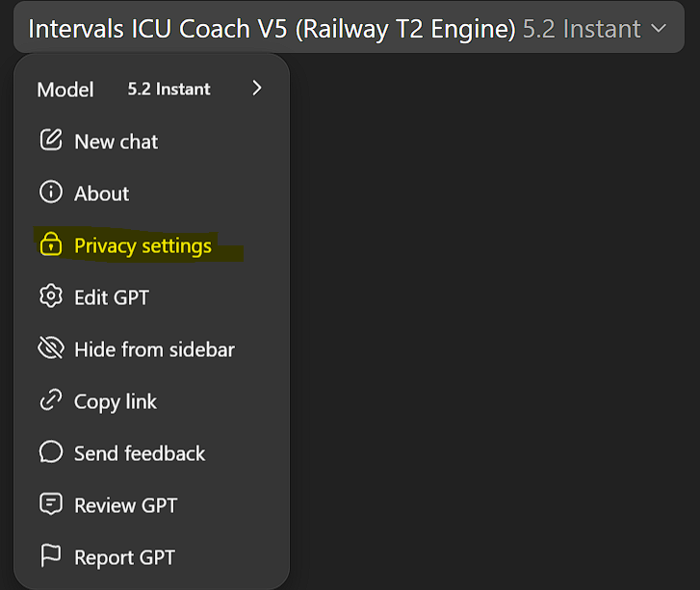Click the info circle icon beside About
Screen dimensions: 700x590
(50, 192)
